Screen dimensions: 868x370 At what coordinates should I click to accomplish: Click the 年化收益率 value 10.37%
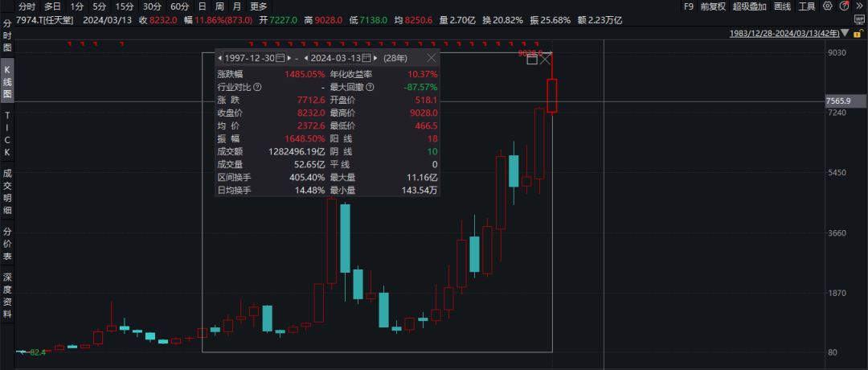pos(424,74)
